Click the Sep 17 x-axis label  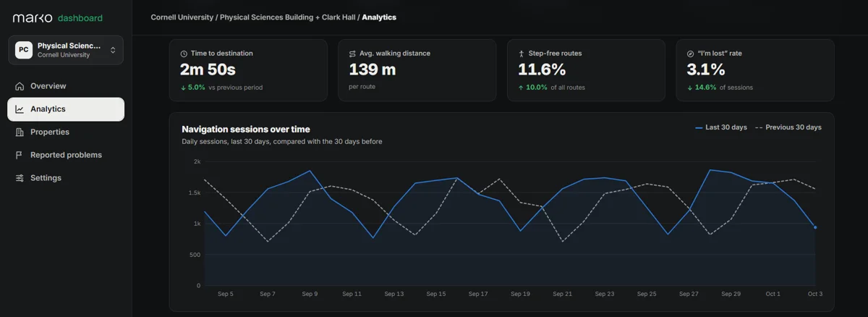pos(478,295)
